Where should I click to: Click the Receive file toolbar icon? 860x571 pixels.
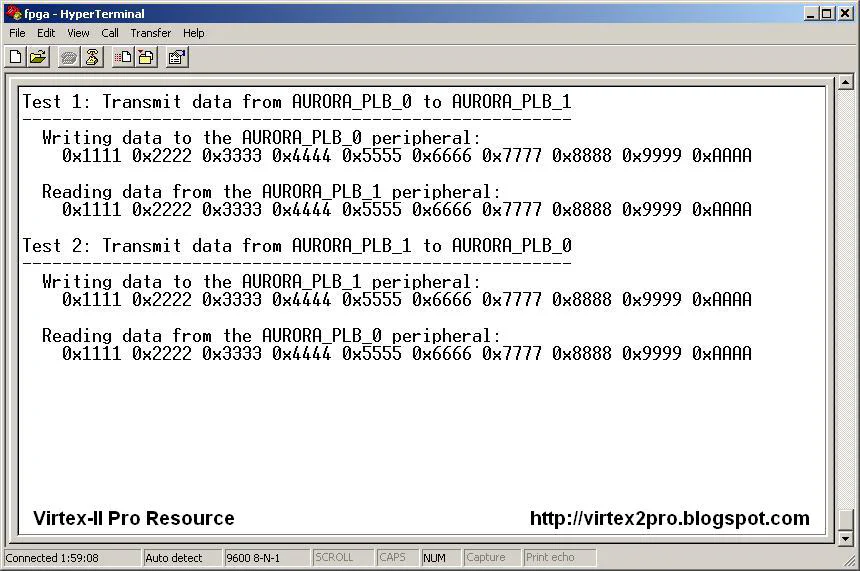(146, 57)
